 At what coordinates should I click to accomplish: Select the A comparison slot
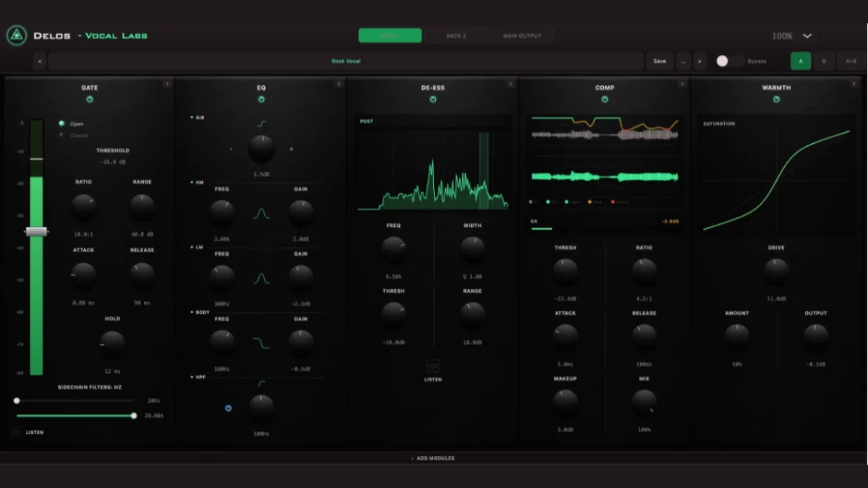(800, 61)
